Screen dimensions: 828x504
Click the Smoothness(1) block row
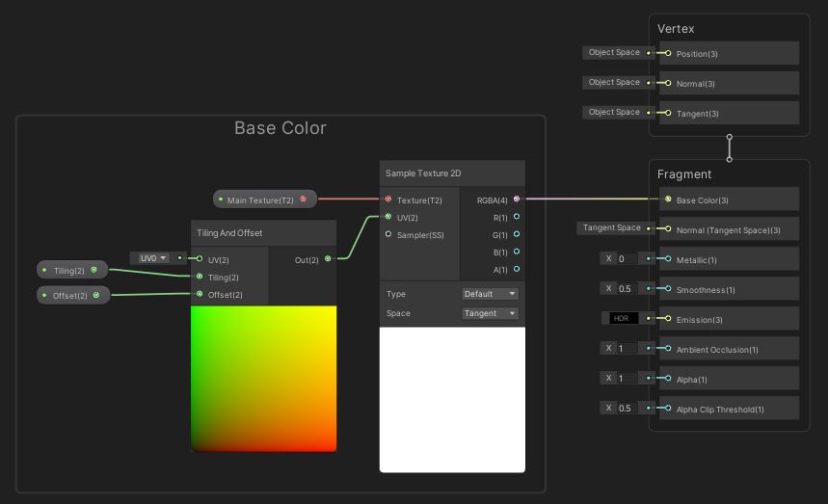click(x=729, y=289)
